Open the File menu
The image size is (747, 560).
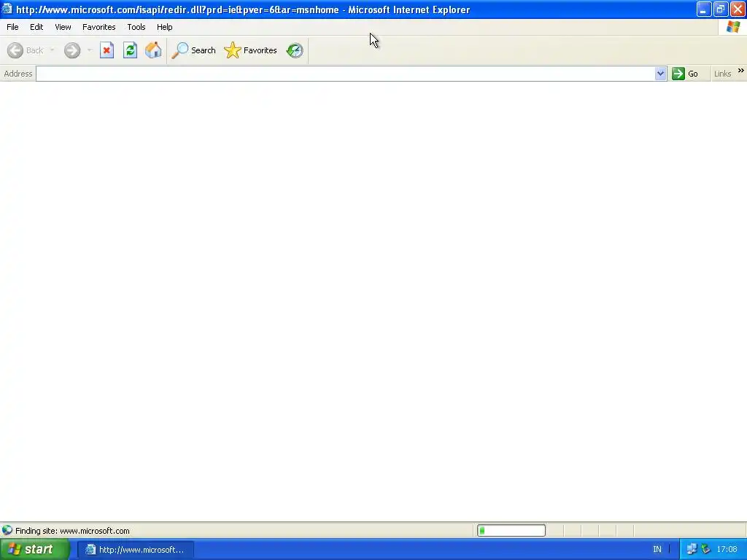(12, 27)
